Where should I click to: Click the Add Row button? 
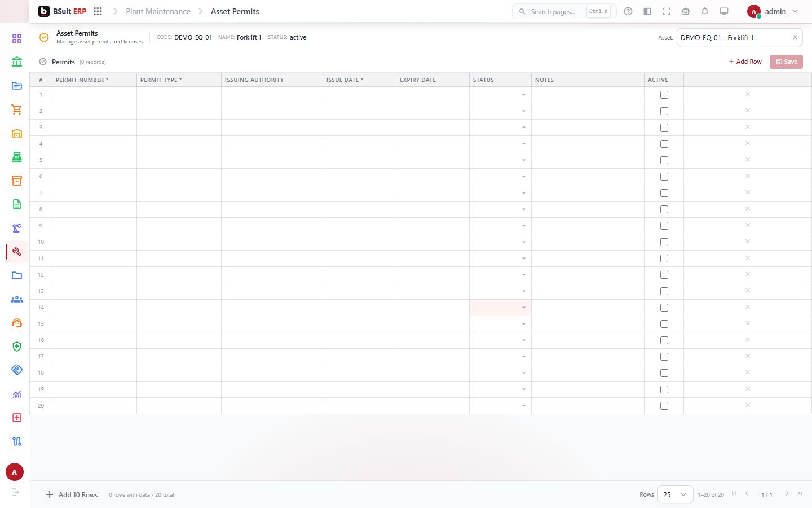[745, 62]
